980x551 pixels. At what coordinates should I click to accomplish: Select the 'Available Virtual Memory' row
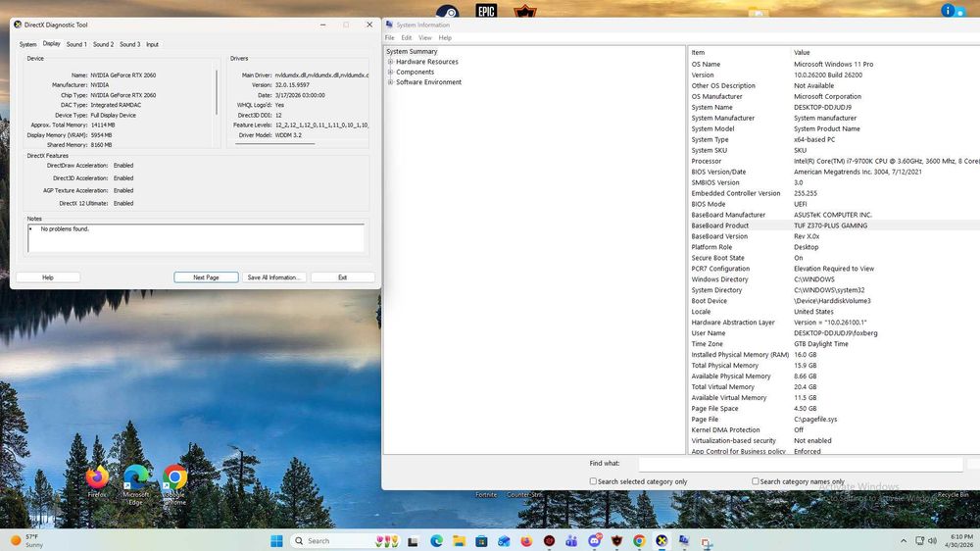[x=834, y=398]
